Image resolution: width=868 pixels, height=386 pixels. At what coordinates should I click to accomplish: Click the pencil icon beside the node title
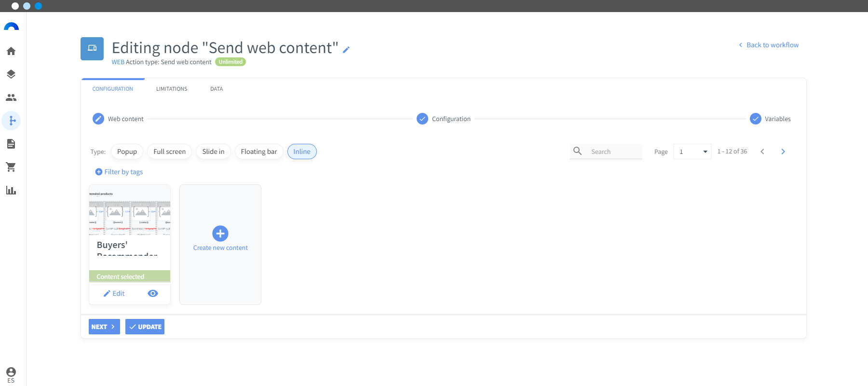pyautogui.click(x=346, y=49)
